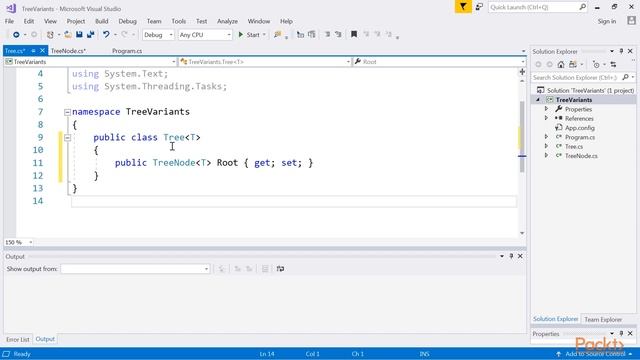Select the Output tab at the bottom

coord(45,339)
